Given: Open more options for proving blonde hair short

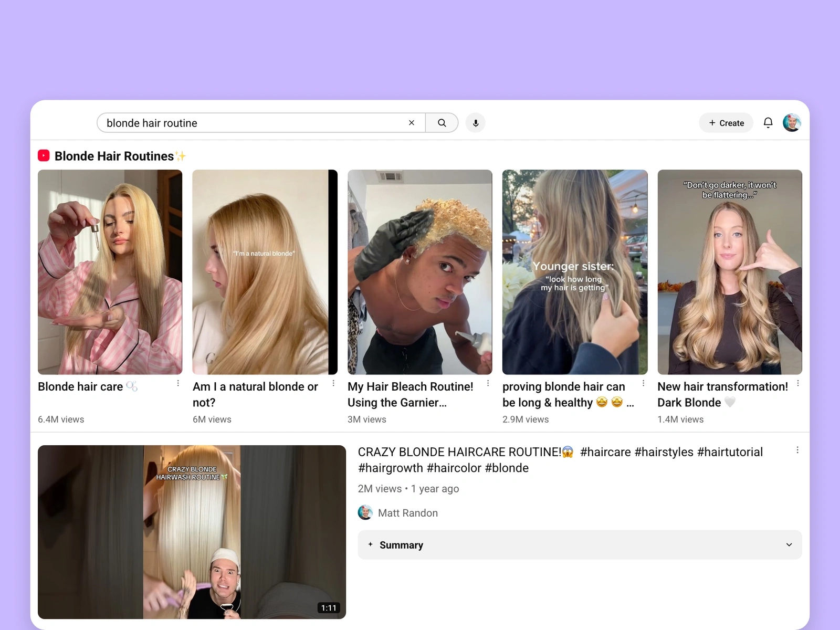Looking at the screenshot, I should [643, 384].
